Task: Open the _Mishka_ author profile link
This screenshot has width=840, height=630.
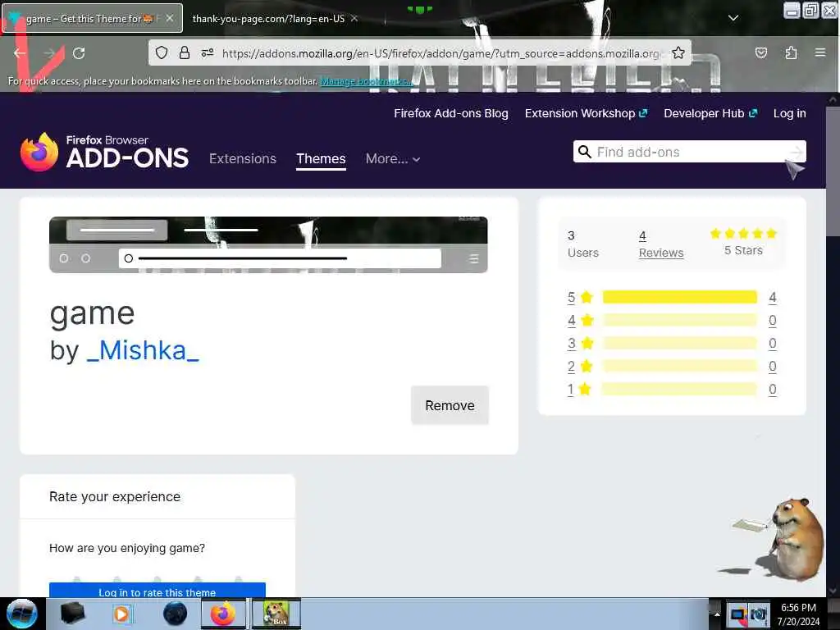Action: click(x=143, y=351)
